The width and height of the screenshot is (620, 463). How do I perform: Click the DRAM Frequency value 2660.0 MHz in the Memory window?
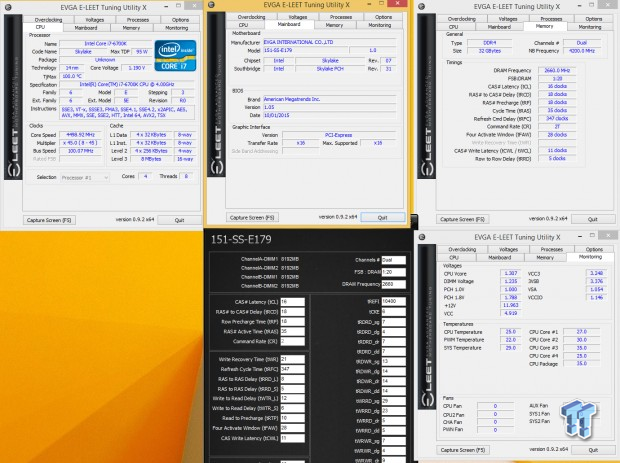pyautogui.click(x=557, y=70)
